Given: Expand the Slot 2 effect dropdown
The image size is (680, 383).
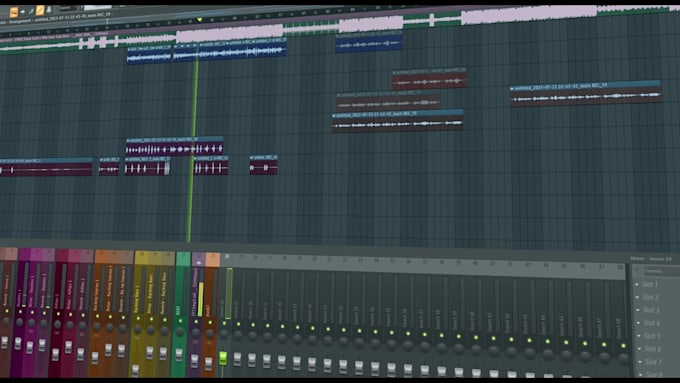Looking at the screenshot, I should 637,298.
